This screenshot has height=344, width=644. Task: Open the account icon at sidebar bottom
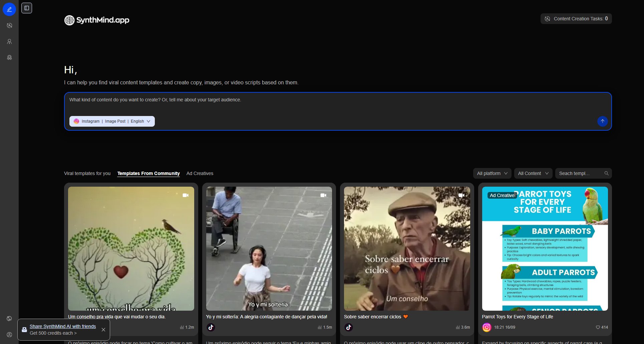tap(9, 335)
